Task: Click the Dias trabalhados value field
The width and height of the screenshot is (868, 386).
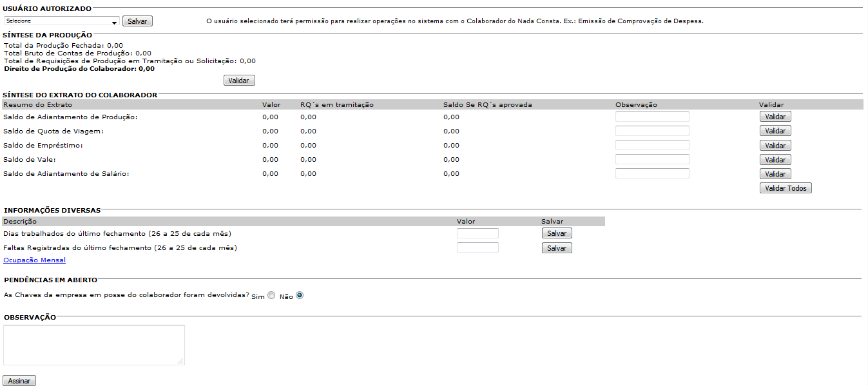Action: [x=477, y=233]
